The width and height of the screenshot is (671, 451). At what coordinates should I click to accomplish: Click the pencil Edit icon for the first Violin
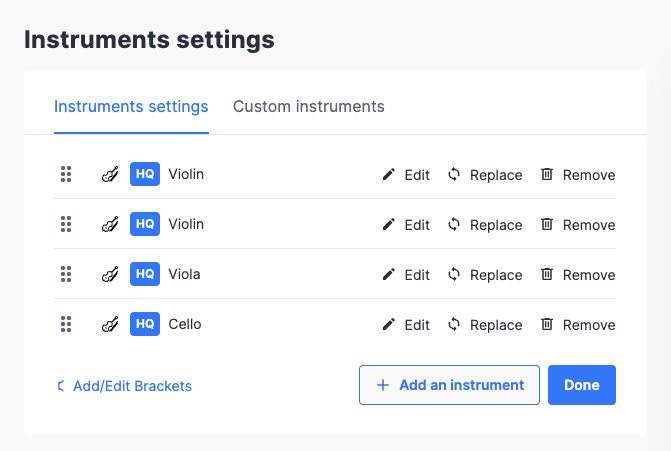point(389,175)
